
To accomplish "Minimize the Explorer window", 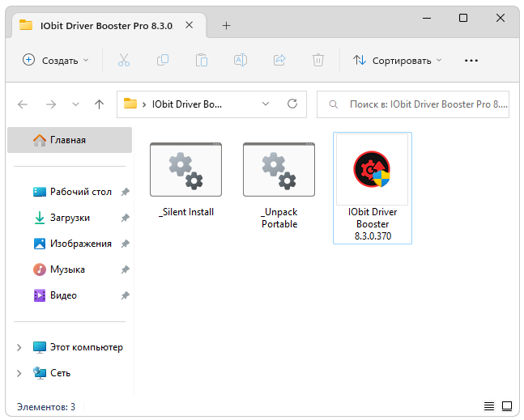I will pyautogui.click(x=427, y=18).
